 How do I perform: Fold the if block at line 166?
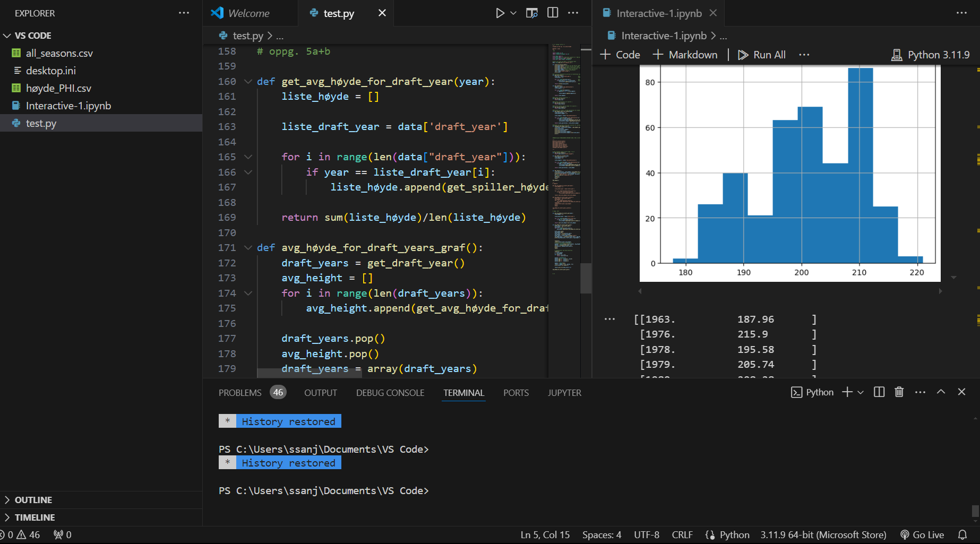pyautogui.click(x=248, y=172)
